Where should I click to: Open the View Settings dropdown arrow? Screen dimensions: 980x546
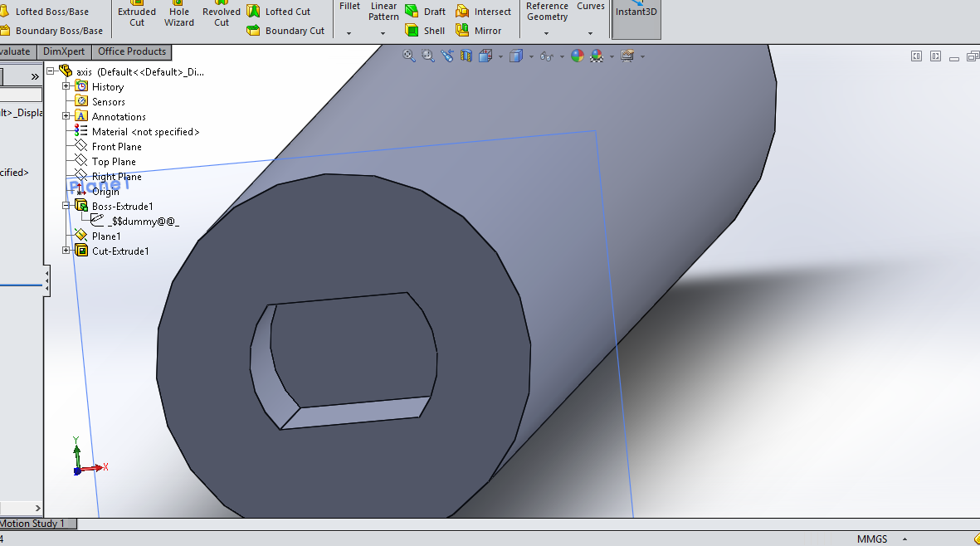pyautogui.click(x=642, y=57)
